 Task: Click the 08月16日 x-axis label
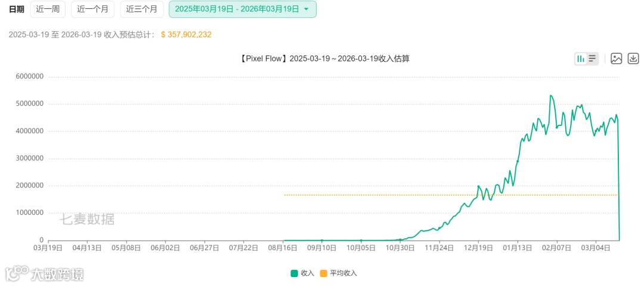283,248
